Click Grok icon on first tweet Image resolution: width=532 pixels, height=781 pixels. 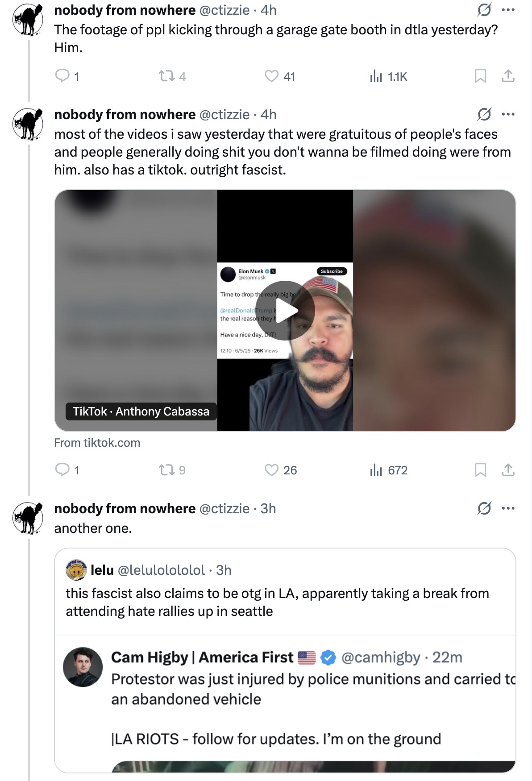click(x=484, y=10)
